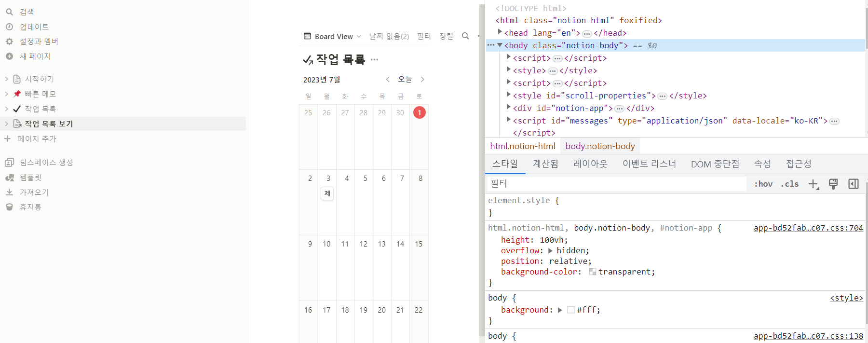Click the page icon of 작업 목록 보기
Viewport: 868px width, 343px height.
[x=17, y=123]
